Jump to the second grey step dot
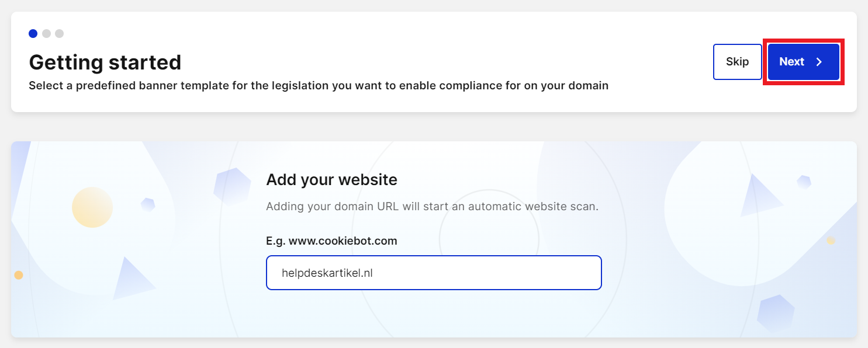 (x=46, y=33)
